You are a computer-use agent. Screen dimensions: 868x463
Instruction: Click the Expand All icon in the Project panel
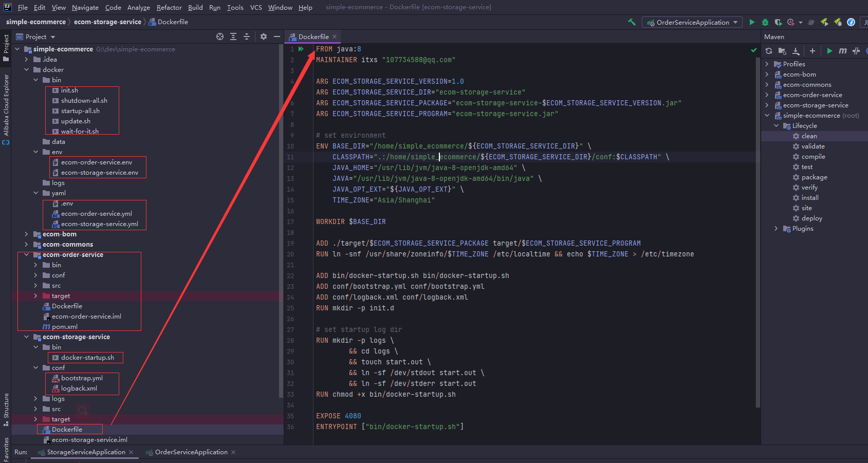pos(233,36)
